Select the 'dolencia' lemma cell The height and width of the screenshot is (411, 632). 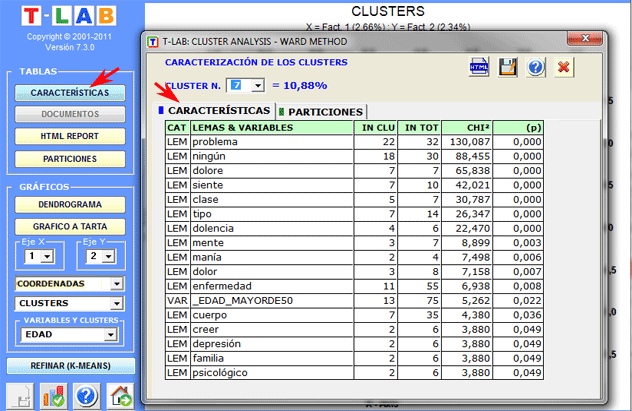pyautogui.click(x=272, y=228)
